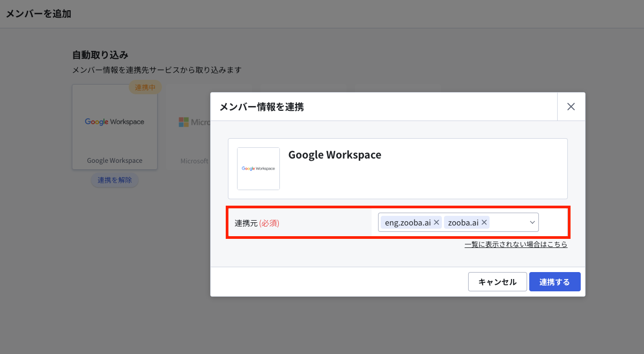The height and width of the screenshot is (354, 644).
Task: Remove the zooba.ai domain tag
Action: tap(484, 222)
